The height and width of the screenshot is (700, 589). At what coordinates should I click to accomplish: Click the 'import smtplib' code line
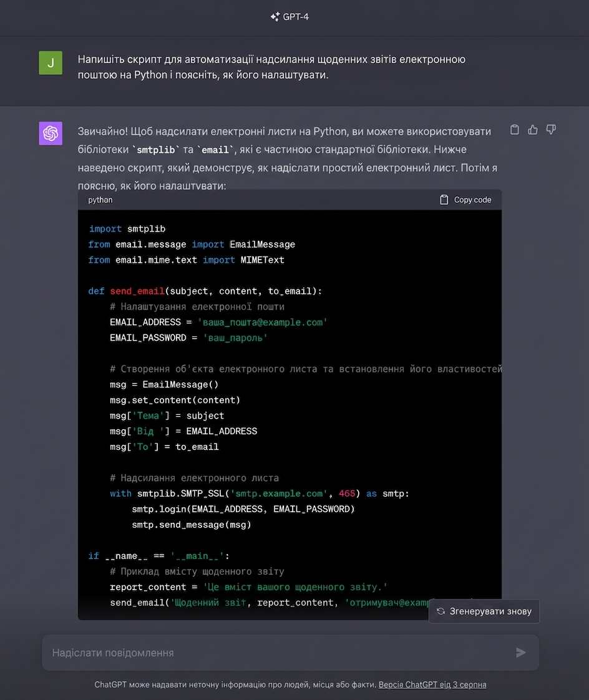(127, 228)
